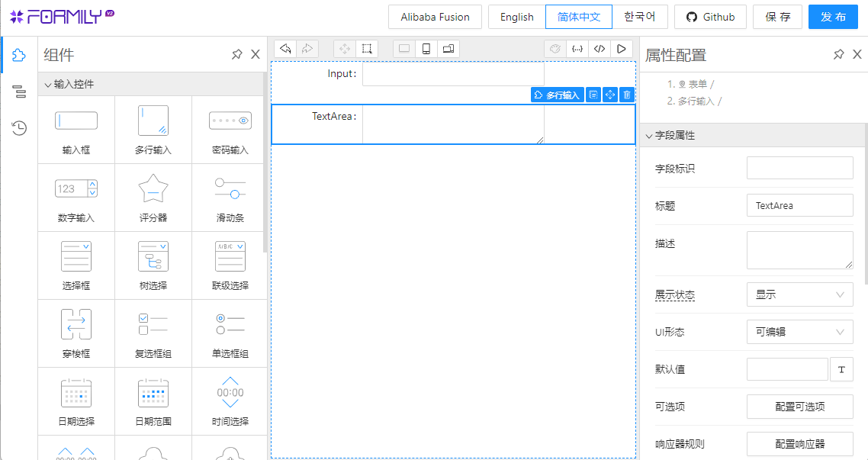
Task: Click the Input field on canvas
Action: coord(453,74)
